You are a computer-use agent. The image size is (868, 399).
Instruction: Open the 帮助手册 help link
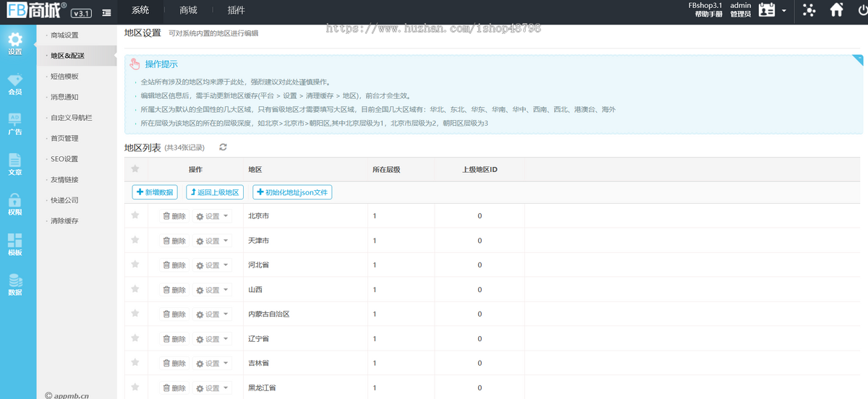pos(708,14)
